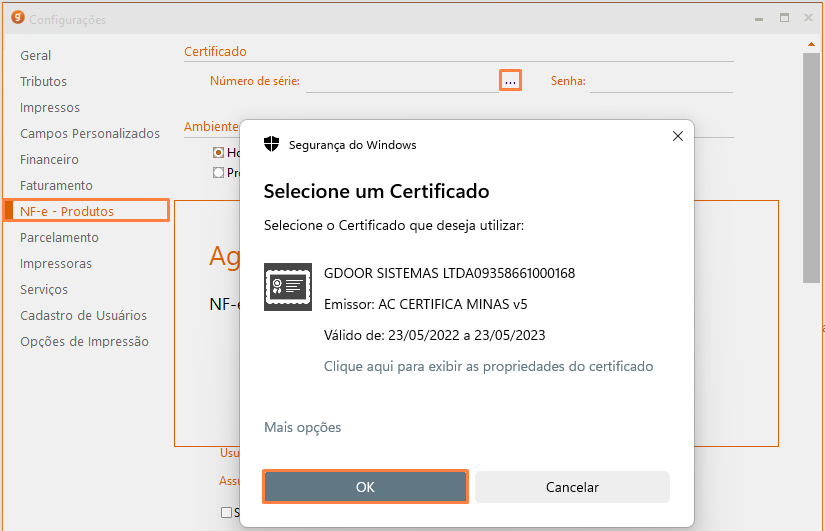
Task: Select the second Ambiente radio button
Action: pyautogui.click(x=218, y=173)
